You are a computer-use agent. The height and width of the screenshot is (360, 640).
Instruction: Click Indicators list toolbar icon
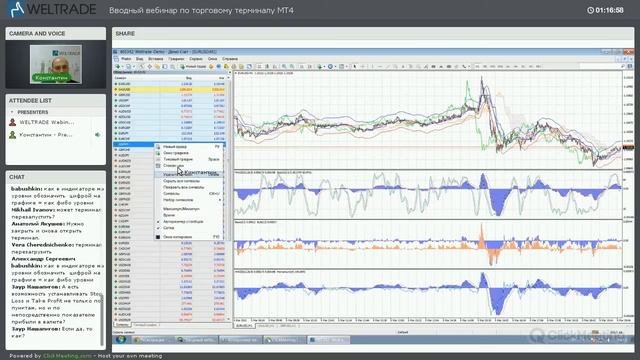(x=320, y=66)
